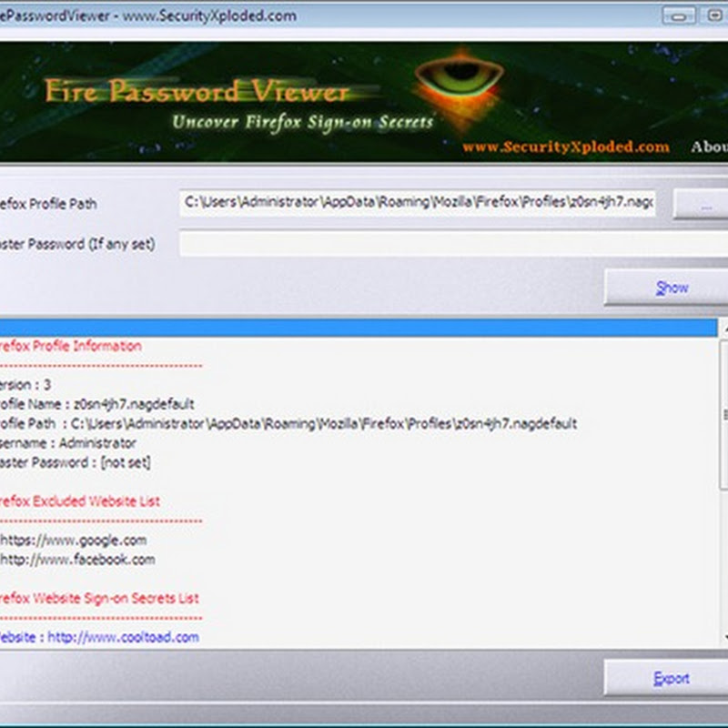Select the http://www.facebook.com excluded entry
Viewport: 728px width, 728px height.
pos(77,560)
